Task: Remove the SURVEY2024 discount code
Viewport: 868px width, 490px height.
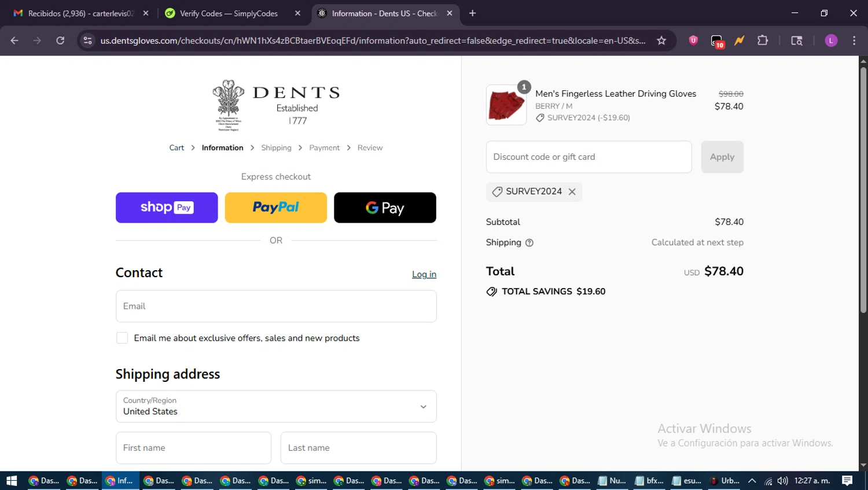Action: [572, 191]
